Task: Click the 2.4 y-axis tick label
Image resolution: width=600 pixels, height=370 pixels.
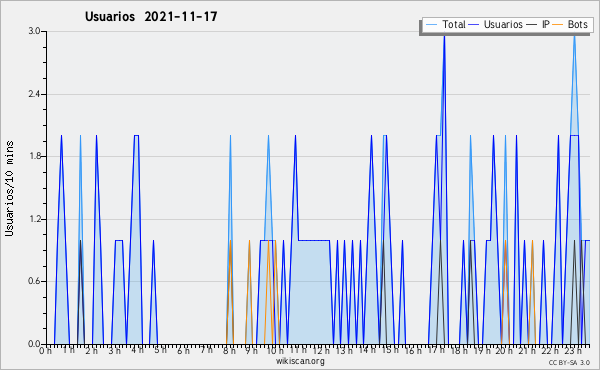Action: 34,94
